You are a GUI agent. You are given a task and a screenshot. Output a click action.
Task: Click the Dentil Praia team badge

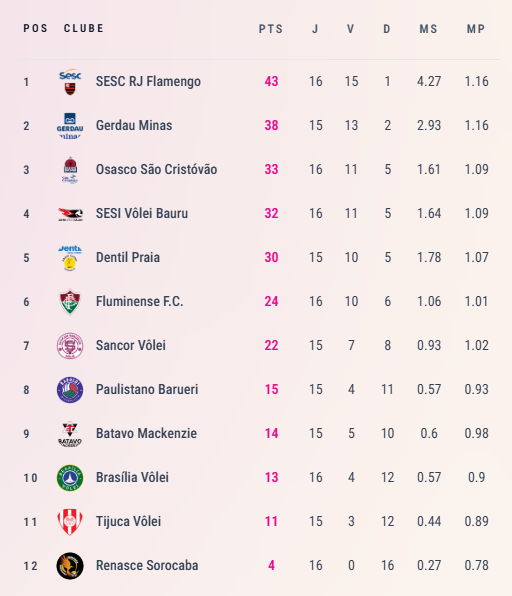pos(70,258)
